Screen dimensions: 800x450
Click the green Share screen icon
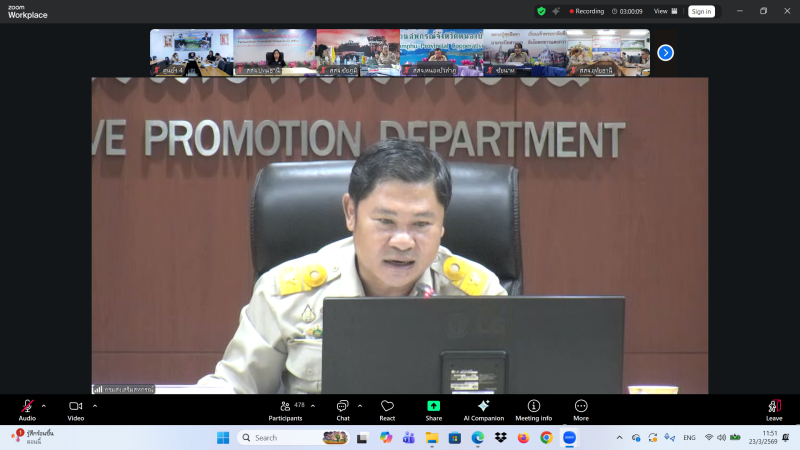[x=434, y=406]
